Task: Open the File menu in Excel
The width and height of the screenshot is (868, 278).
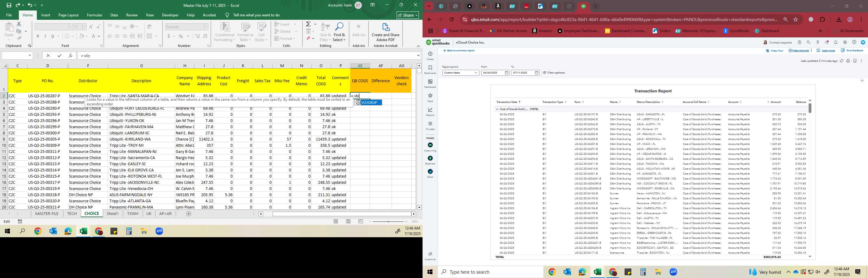Action: (x=9, y=15)
